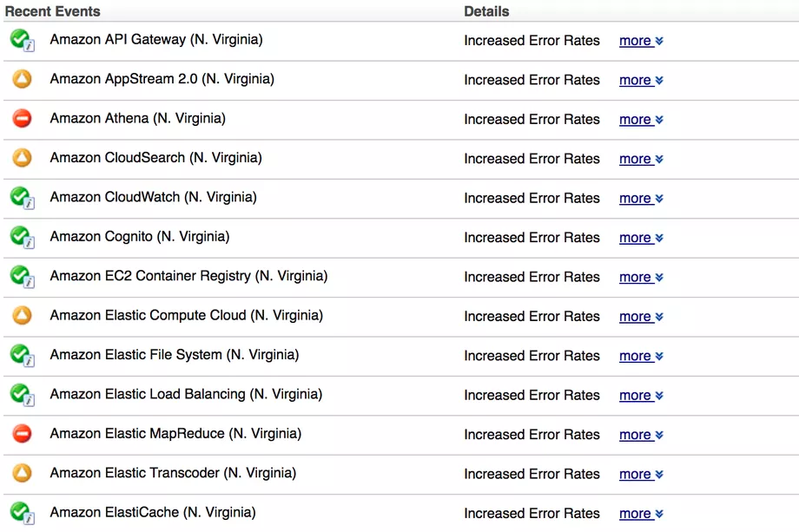Screen dimensions: 799x532
Task: Click the Amazon Elastic Compute Cloud service name
Action: point(186,316)
